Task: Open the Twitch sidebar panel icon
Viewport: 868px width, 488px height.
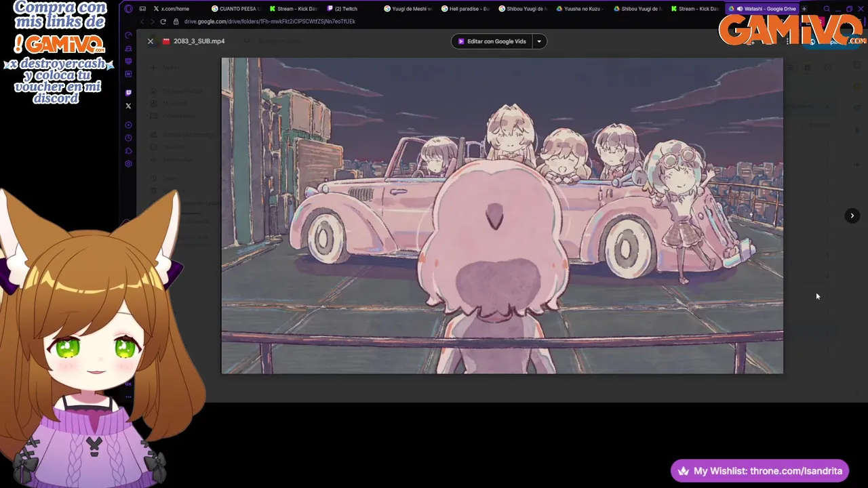Action: (x=128, y=93)
